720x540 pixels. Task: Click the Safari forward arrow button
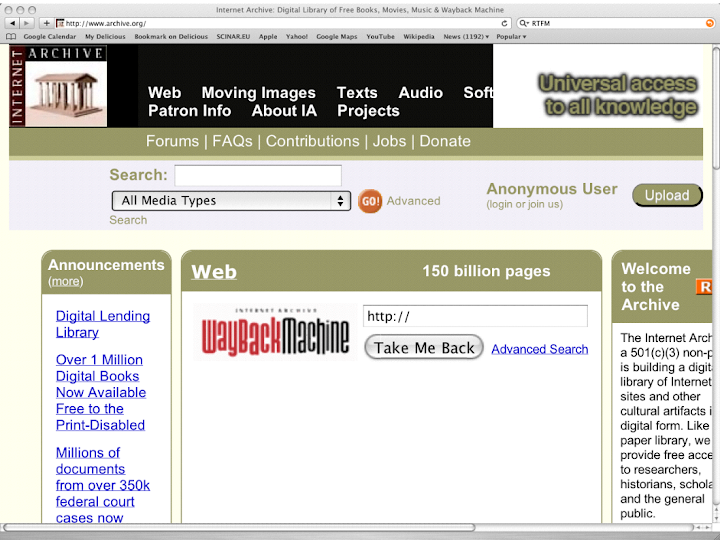(27, 23)
